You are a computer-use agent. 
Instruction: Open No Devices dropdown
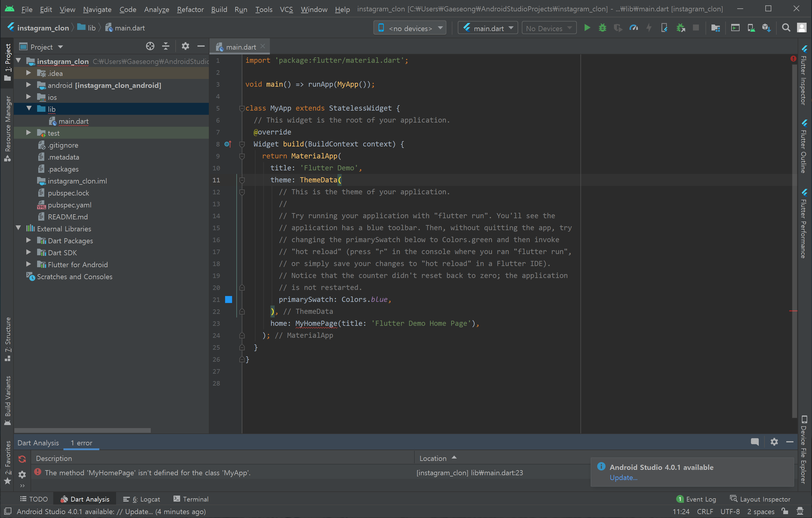(x=549, y=28)
